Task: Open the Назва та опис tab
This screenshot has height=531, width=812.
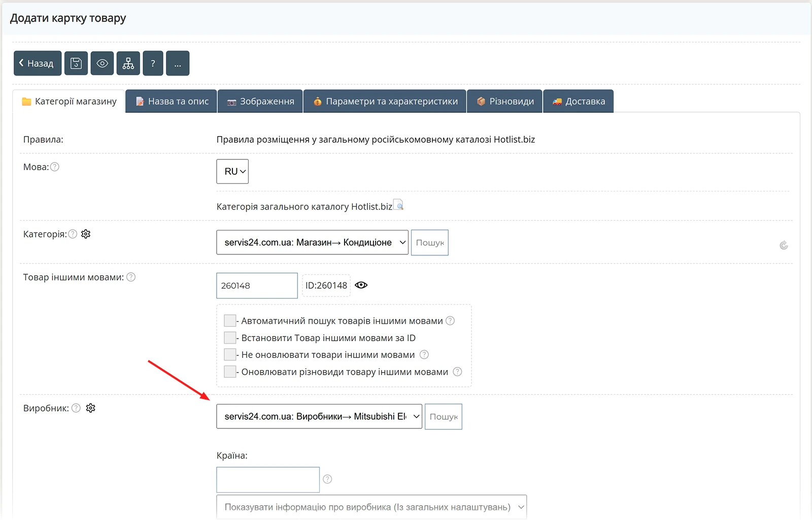Action: click(172, 102)
